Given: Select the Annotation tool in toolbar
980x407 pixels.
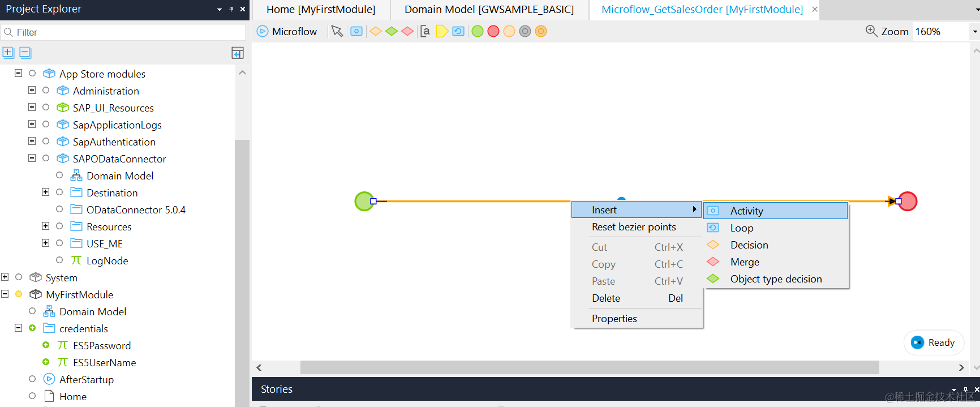Looking at the screenshot, I should click(x=425, y=31).
